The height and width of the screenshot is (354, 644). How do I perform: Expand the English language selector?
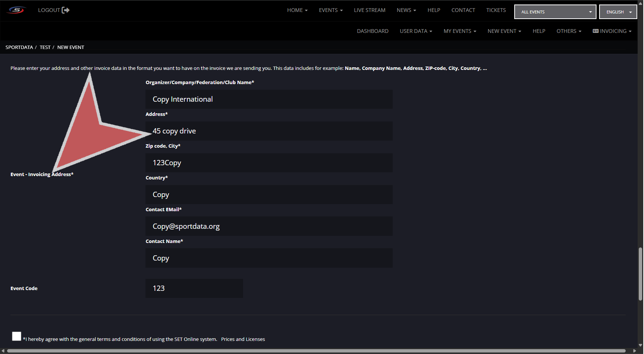(x=618, y=12)
